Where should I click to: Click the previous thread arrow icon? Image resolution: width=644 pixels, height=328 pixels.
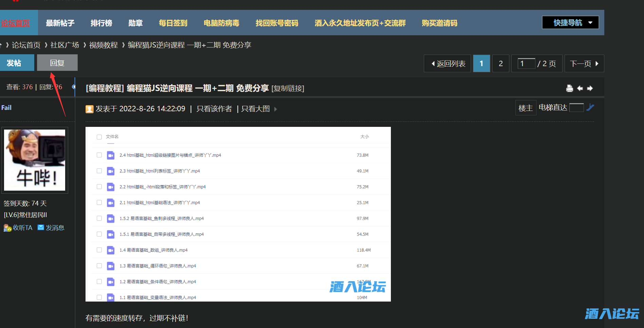(580, 88)
